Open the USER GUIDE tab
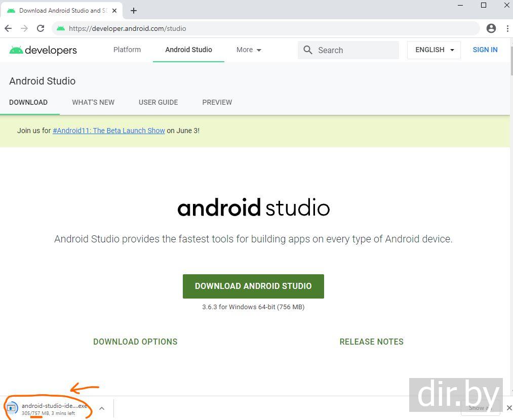Screen dimensions: 513x420 tap(159, 102)
